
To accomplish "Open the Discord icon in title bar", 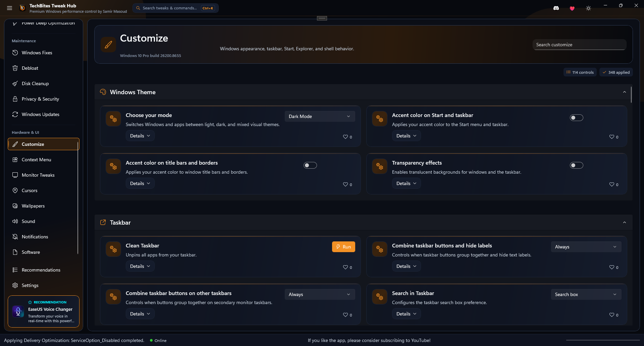I will pos(556,8).
